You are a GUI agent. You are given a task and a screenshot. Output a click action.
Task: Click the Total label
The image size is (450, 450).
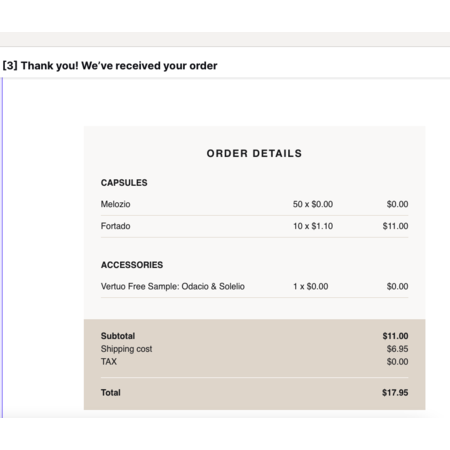(x=111, y=392)
